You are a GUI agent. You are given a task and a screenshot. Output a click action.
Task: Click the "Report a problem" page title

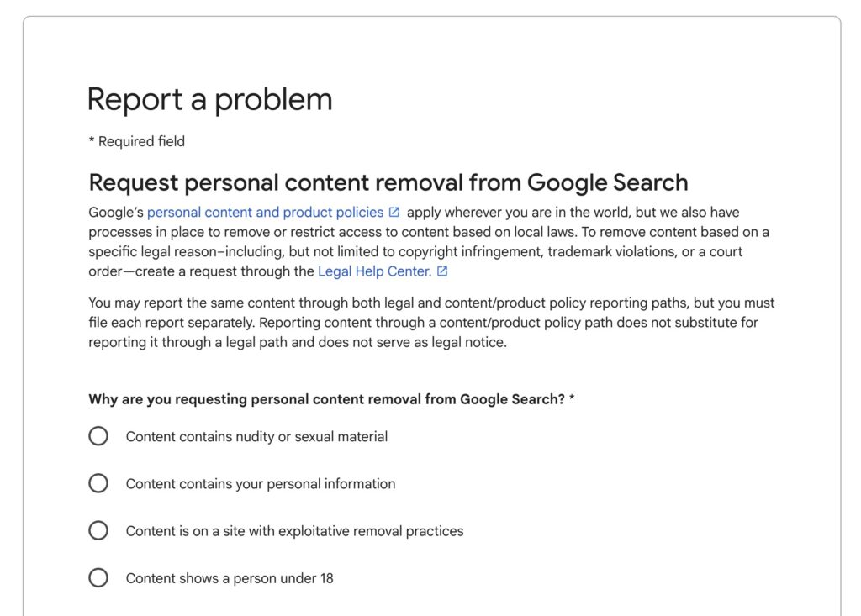click(x=209, y=100)
